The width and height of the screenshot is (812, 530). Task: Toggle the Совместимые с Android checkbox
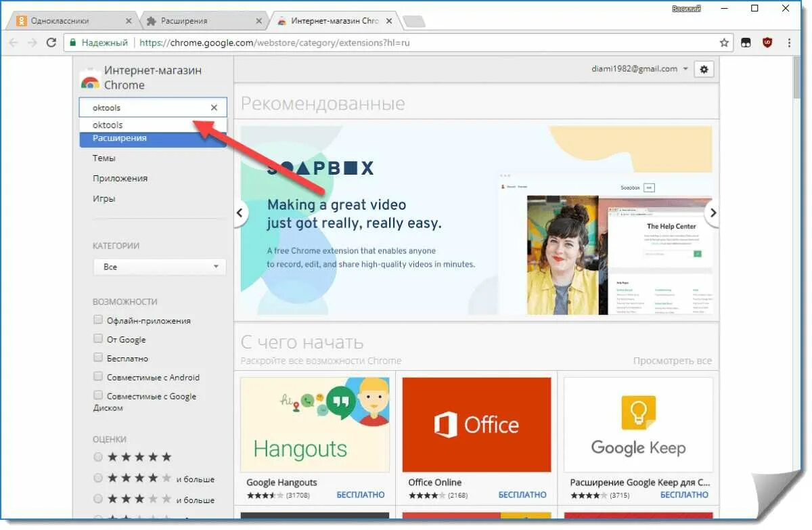[x=98, y=377]
